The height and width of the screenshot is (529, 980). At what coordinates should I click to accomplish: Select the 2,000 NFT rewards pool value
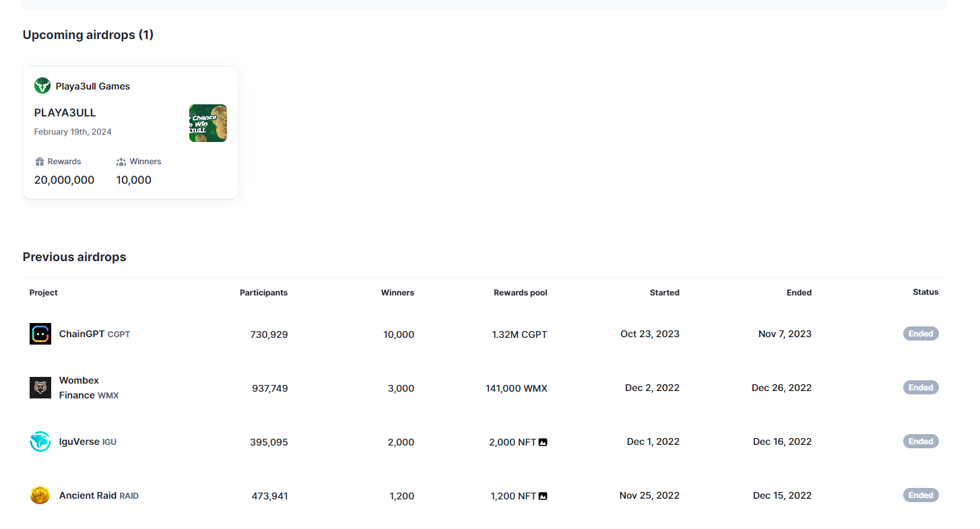(518, 442)
